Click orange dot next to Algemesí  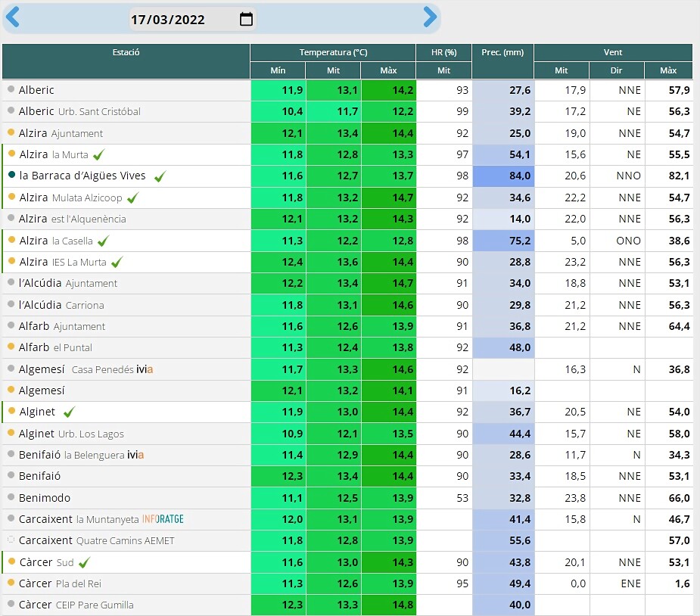tap(11, 389)
